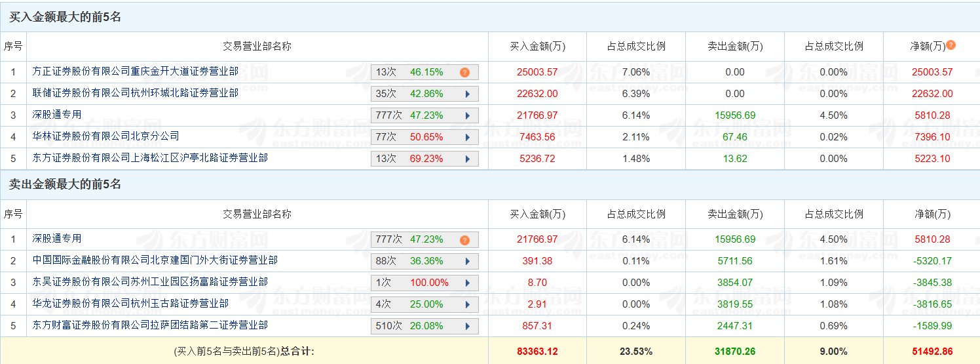Viewport: 980px width, 364px height.
Task: Click orange help icon in 方正证券 row
Action: pyautogui.click(x=464, y=72)
